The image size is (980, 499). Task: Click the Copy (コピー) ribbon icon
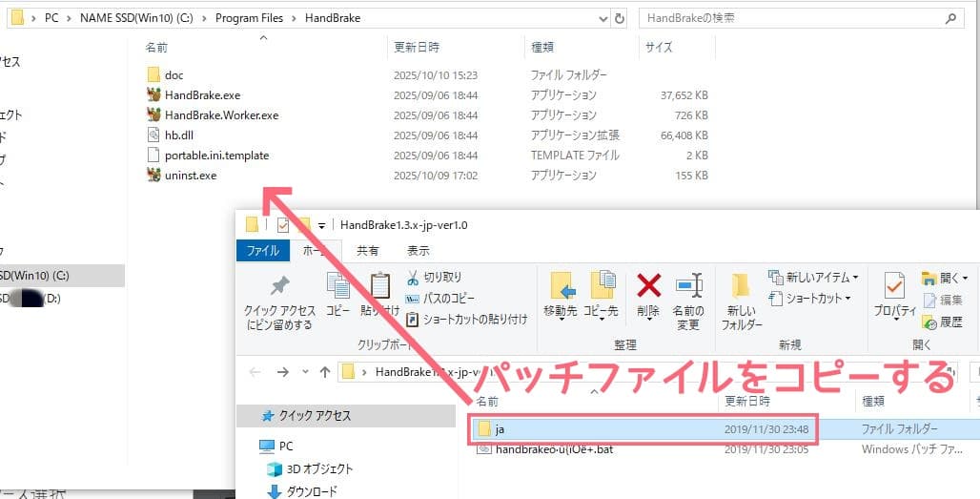338,286
